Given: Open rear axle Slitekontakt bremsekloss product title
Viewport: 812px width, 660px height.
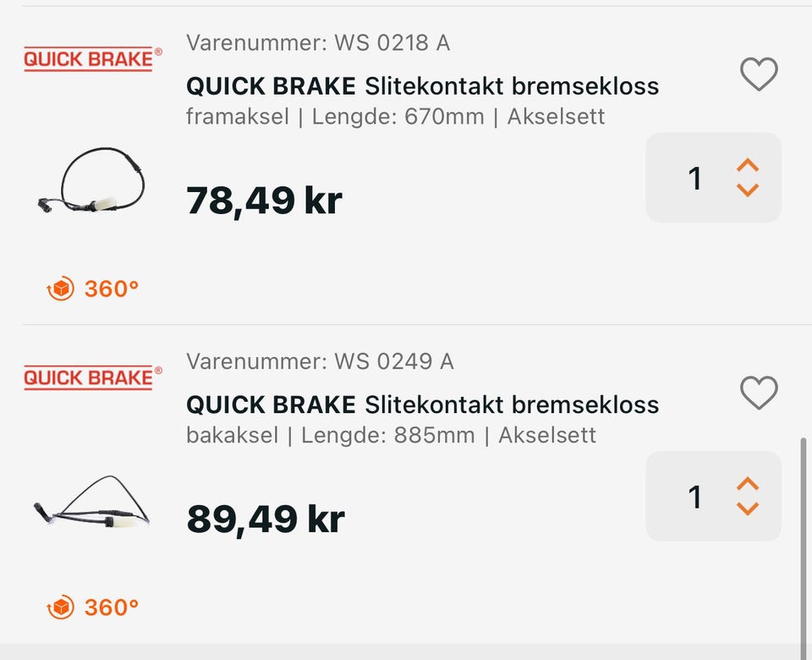Looking at the screenshot, I should click(x=422, y=404).
